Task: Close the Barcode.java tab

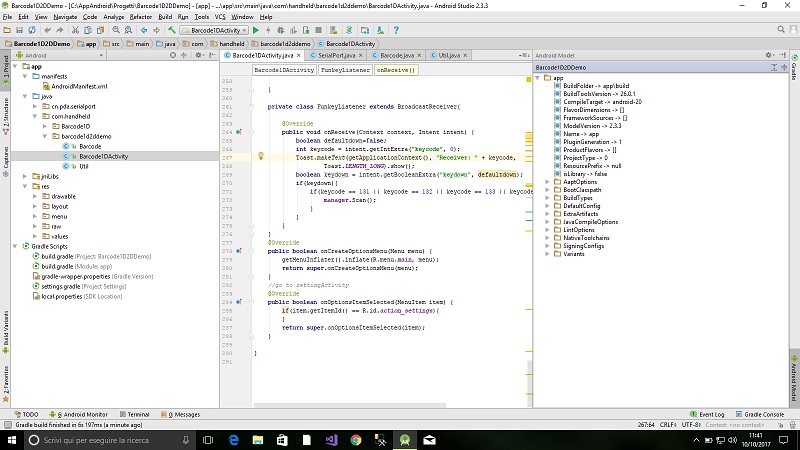Action: pyautogui.click(x=419, y=55)
